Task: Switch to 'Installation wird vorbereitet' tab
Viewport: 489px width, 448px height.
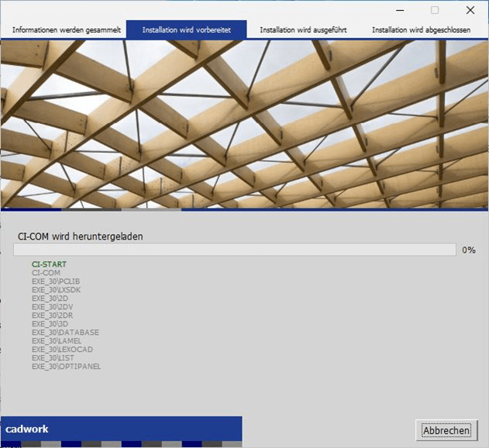Action: coord(187,29)
